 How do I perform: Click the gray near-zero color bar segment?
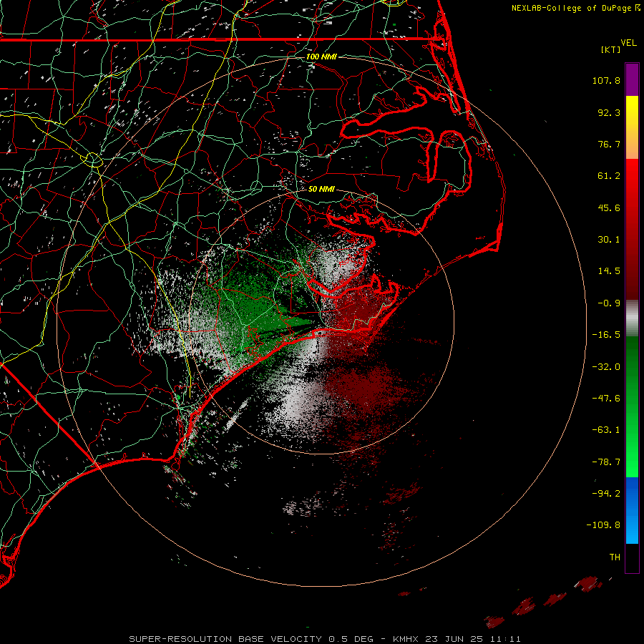pos(632,318)
